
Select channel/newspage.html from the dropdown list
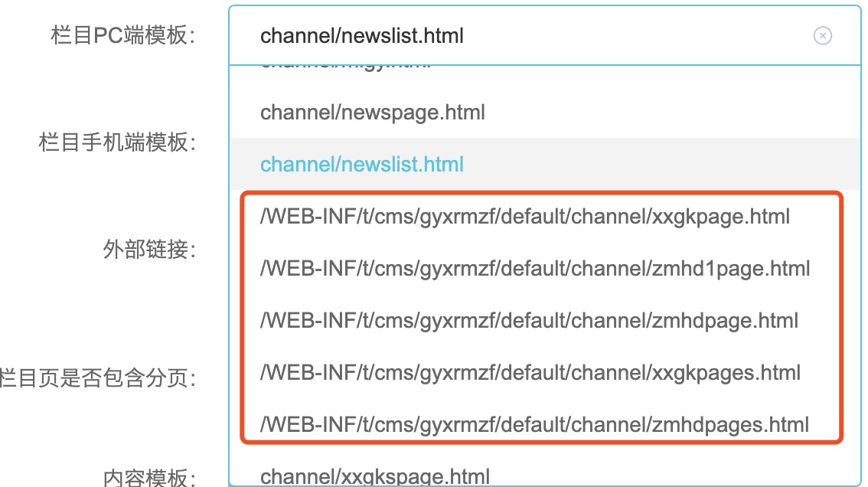pyautogui.click(x=373, y=113)
